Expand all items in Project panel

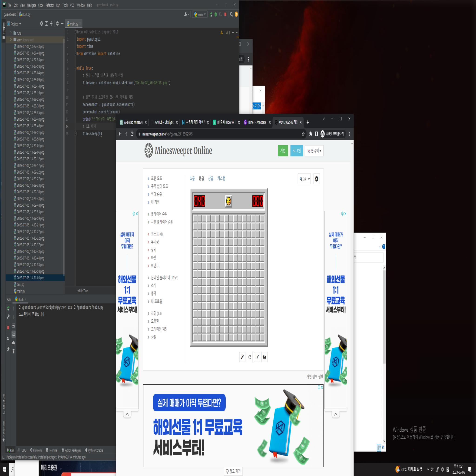tap(46, 24)
